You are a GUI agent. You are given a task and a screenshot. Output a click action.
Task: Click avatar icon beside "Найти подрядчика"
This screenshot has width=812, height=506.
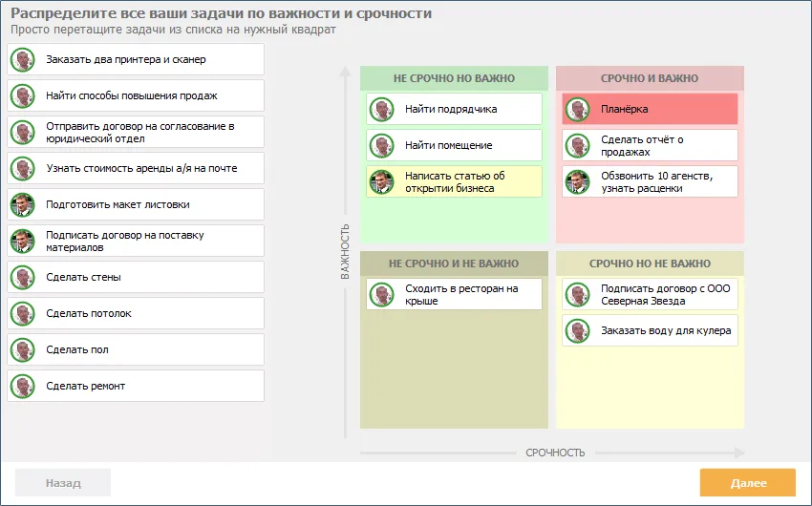point(380,109)
